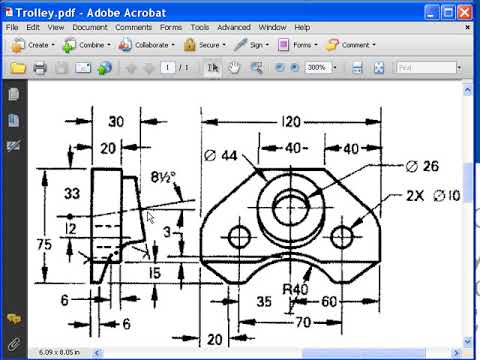Screen dimensions: 480x360
Task: Open the Find options dropdown arrow
Action: pyautogui.click(x=459, y=68)
